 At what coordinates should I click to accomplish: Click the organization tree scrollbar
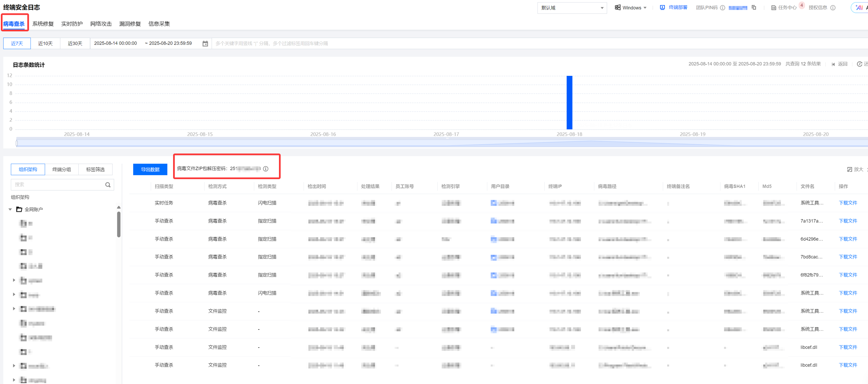(118, 224)
